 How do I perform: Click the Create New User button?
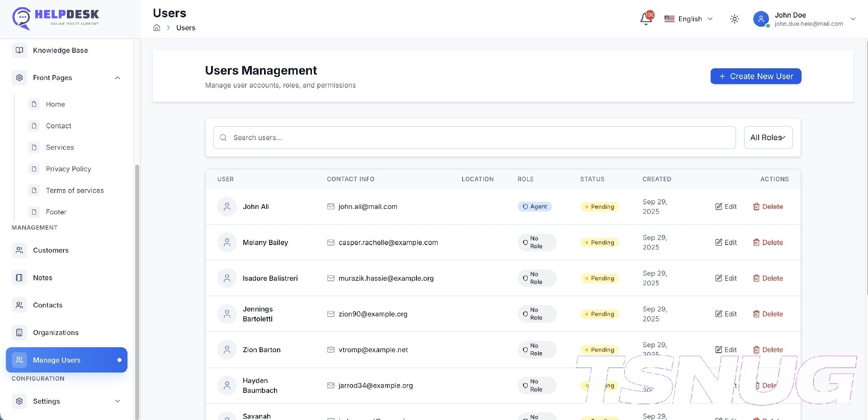pyautogui.click(x=755, y=76)
